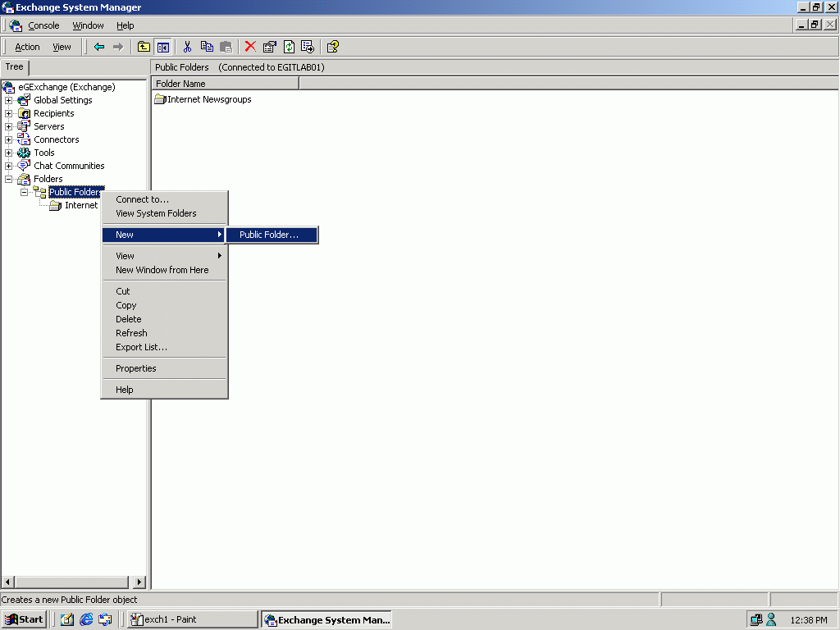Click the Folders tree node icon

coord(24,179)
